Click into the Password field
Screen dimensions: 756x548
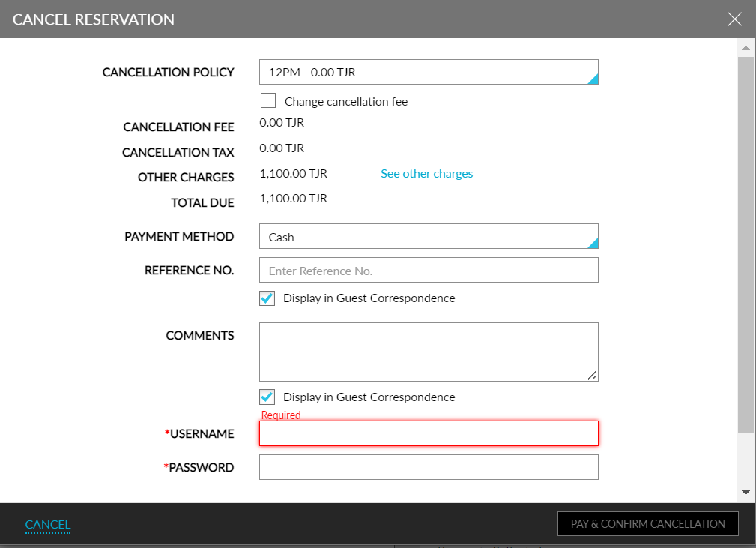pyautogui.click(x=429, y=467)
